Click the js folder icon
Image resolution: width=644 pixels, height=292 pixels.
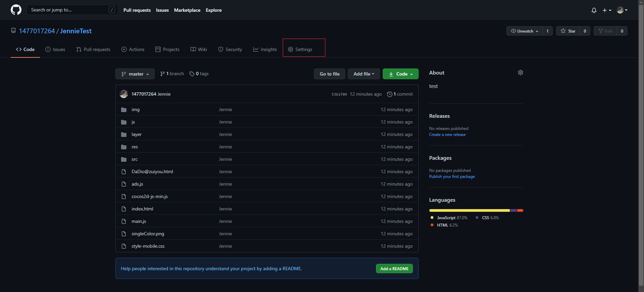pos(124,122)
